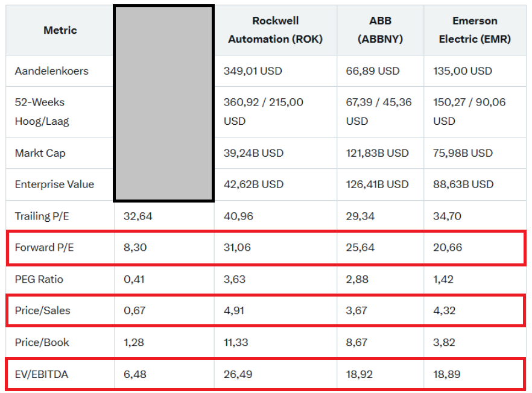The height and width of the screenshot is (393, 532).
Task: Click the Metric column header
Action: coord(60,30)
